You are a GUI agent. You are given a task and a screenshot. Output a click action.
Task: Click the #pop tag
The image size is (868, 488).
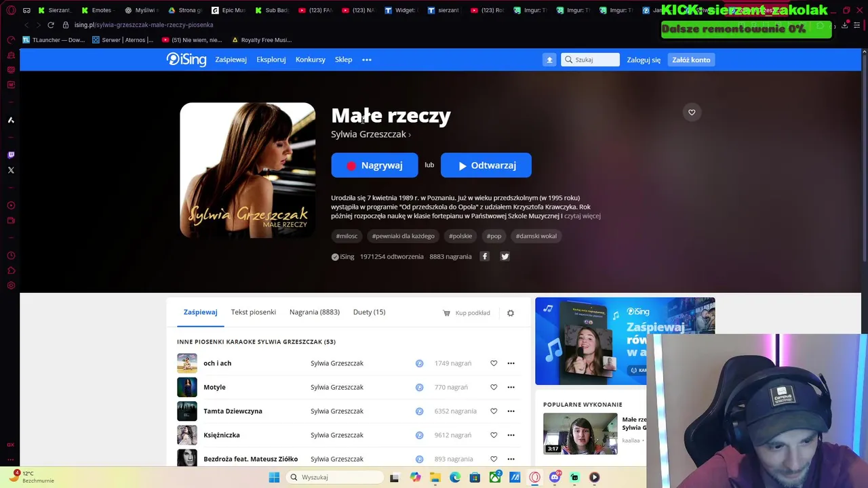(494, 236)
